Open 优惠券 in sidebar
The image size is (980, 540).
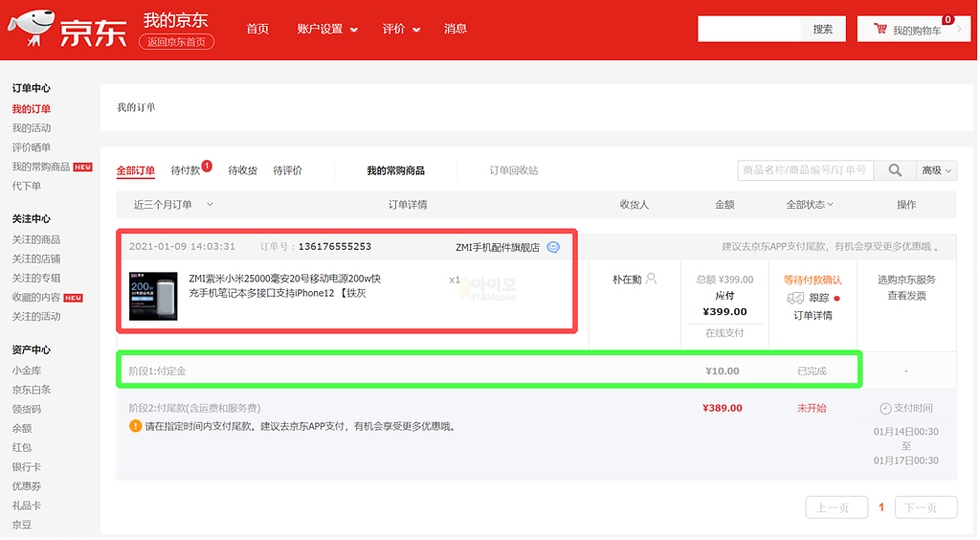26,487
